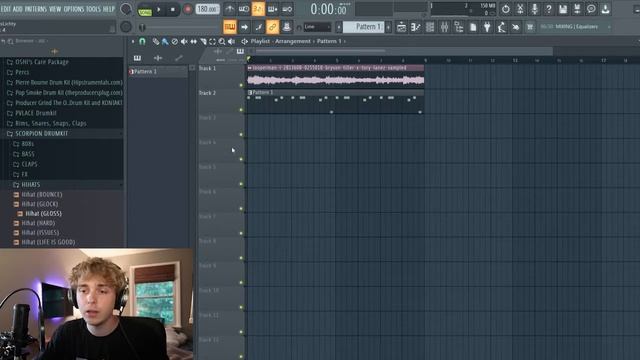
Task: Click the audio editor scissors icon
Action: coord(520,9)
